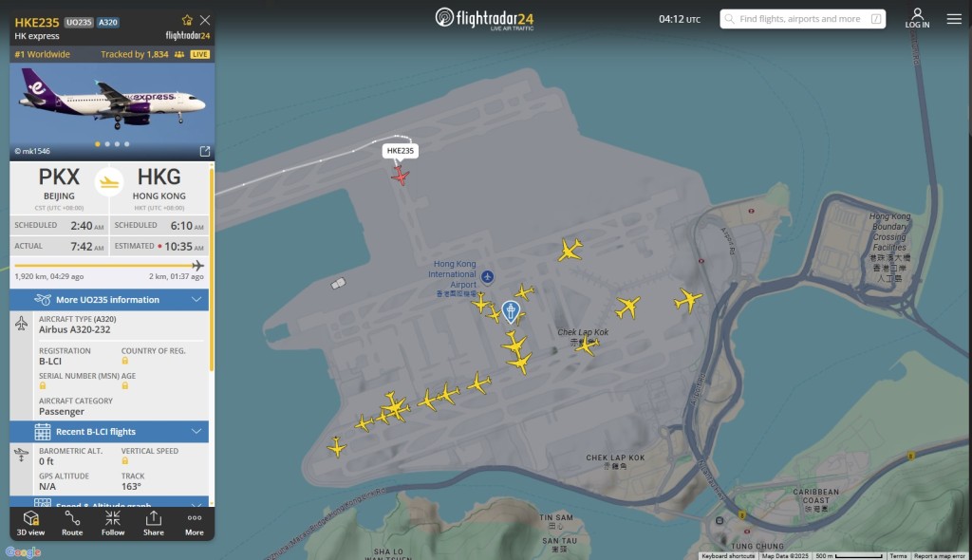Click Hong Kong International Airport marker icon
This screenshot has width=972, height=560.
[x=488, y=276]
